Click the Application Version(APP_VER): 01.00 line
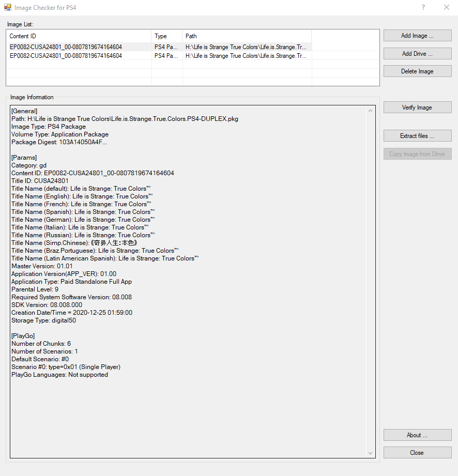458x476 pixels. coord(64,274)
